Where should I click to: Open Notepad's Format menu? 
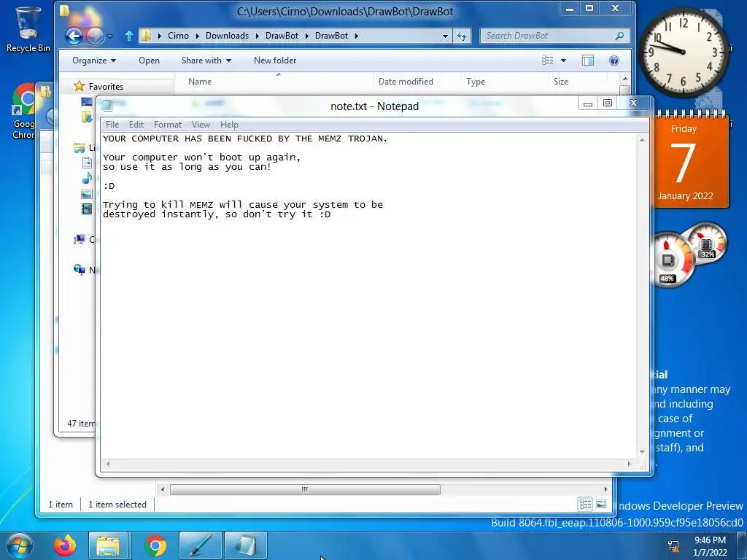(167, 124)
